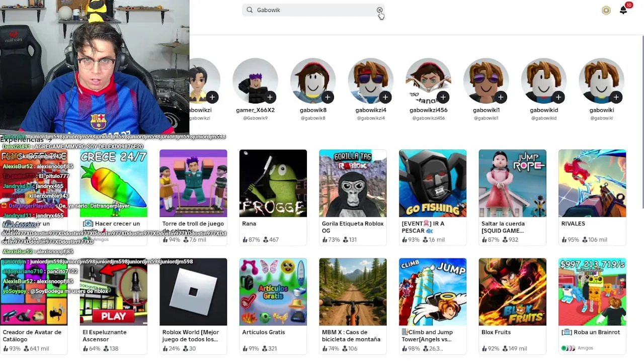Open Gorilla Tag Roblox game thumbnail
Viewport: 644px width, 362px height.
tap(353, 183)
